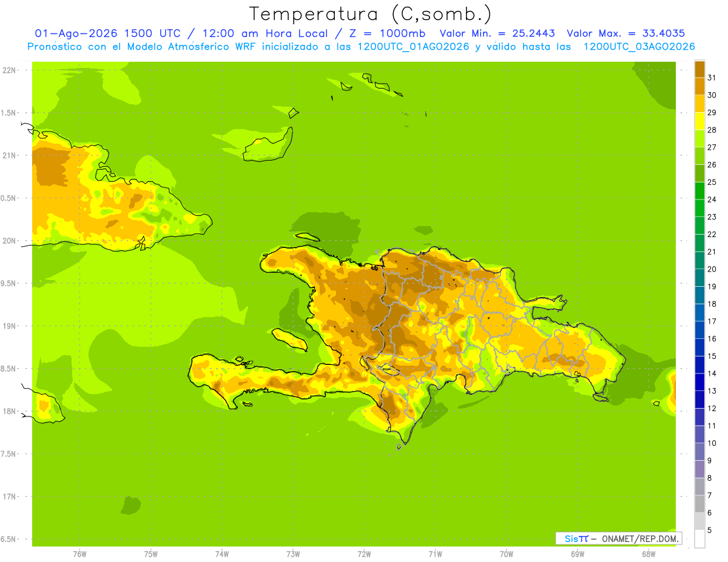Click the 69W longitude axis label
The image size is (728, 562).
click(578, 554)
